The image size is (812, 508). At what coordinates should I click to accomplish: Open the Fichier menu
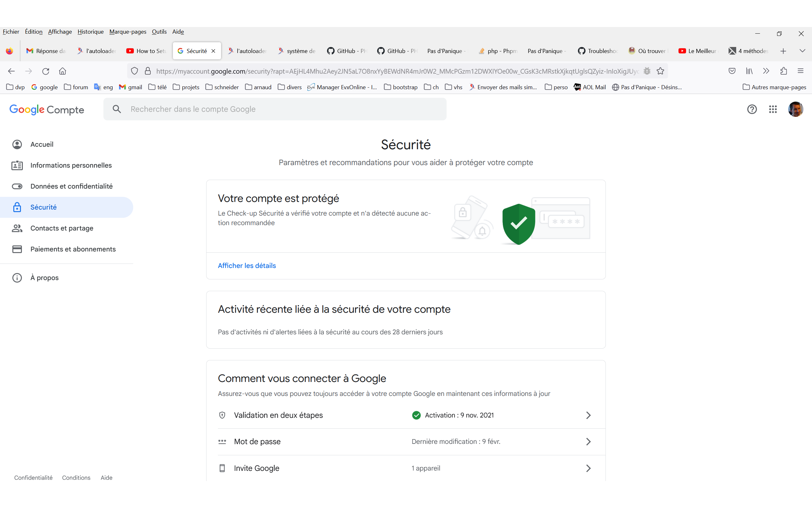(x=11, y=32)
